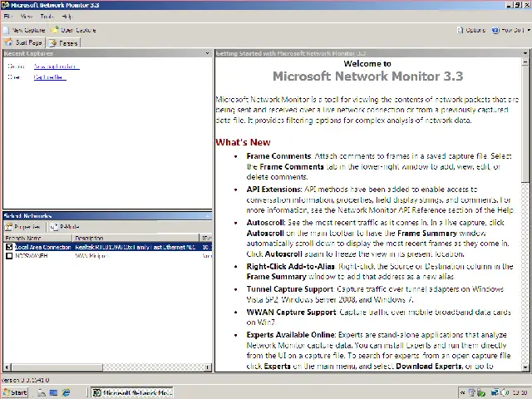
Task: Click the WWAN Capture Support bullet title
Action: coord(291,313)
